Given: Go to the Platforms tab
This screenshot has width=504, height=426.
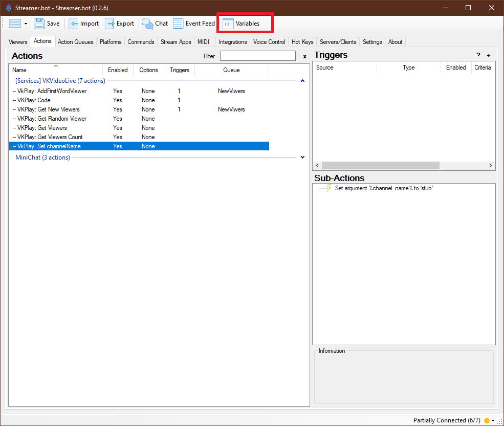Looking at the screenshot, I should click(111, 42).
